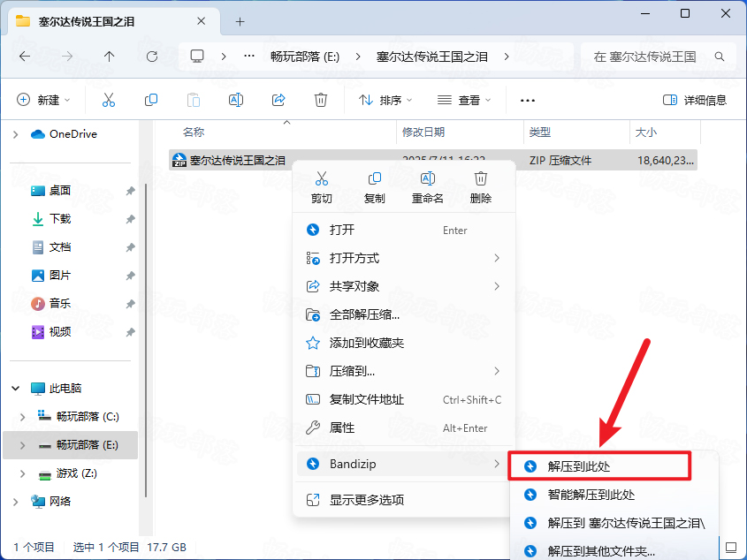
Task: Collapse 此电脑 in the sidebar
Action: [16, 389]
